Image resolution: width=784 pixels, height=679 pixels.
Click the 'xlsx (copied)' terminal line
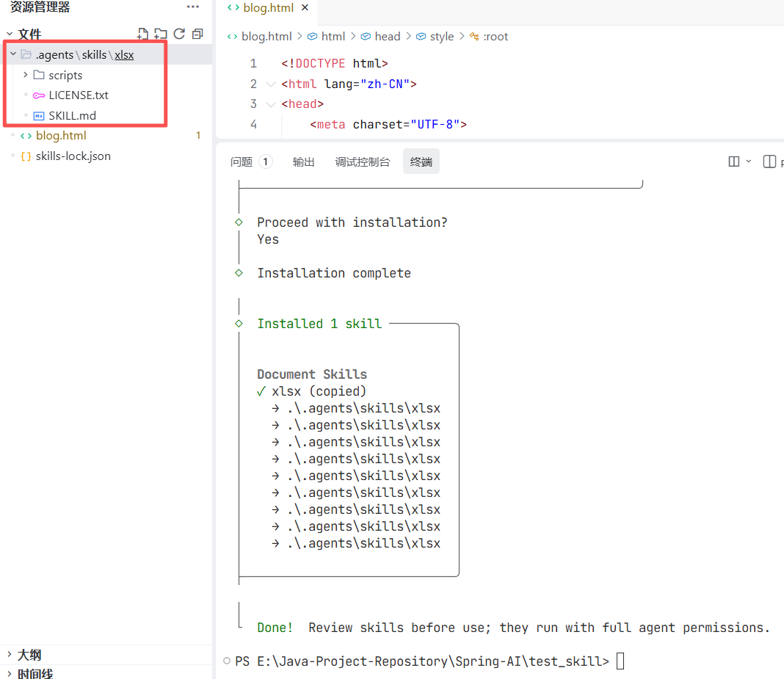tap(319, 391)
